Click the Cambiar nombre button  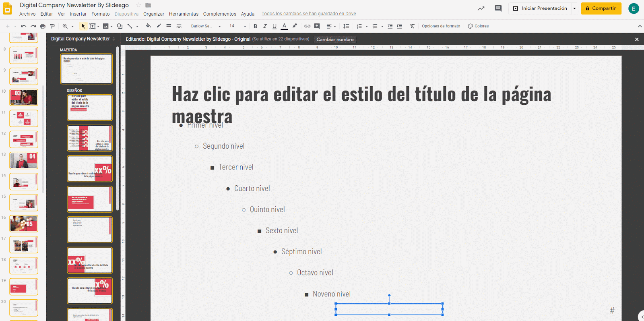(335, 39)
